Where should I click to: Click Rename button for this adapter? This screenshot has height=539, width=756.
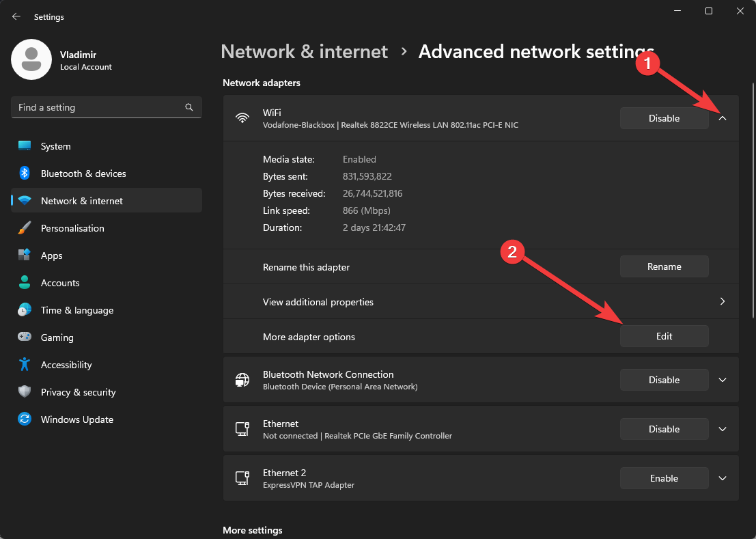pyautogui.click(x=664, y=266)
